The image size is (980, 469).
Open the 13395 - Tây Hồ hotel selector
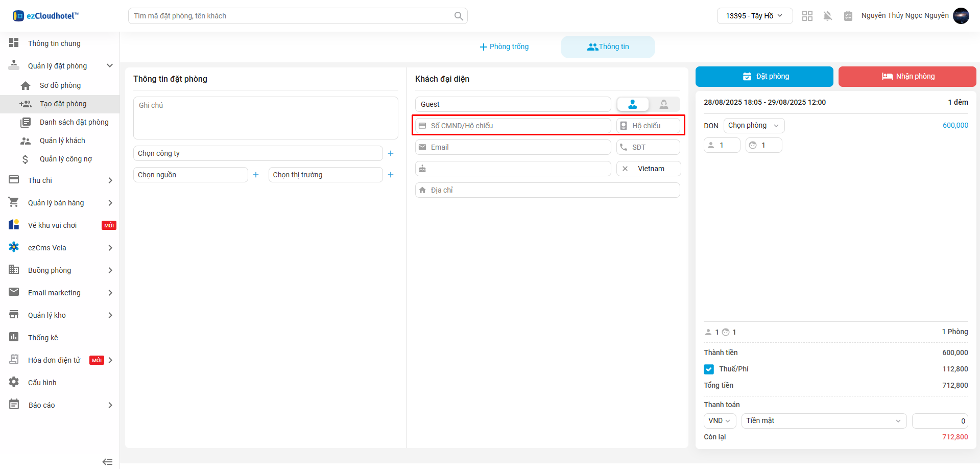754,16
